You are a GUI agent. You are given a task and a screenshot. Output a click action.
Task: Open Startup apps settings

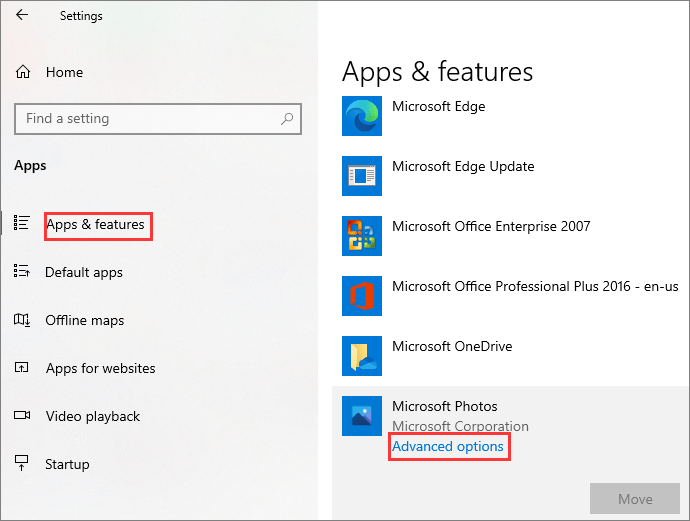(x=67, y=464)
